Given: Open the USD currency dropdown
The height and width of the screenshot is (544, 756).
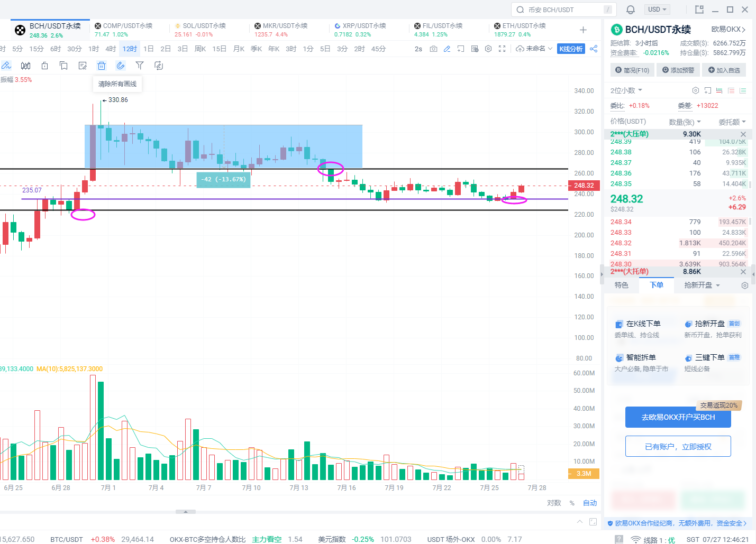Looking at the screenshot, I should click(658, 10).
